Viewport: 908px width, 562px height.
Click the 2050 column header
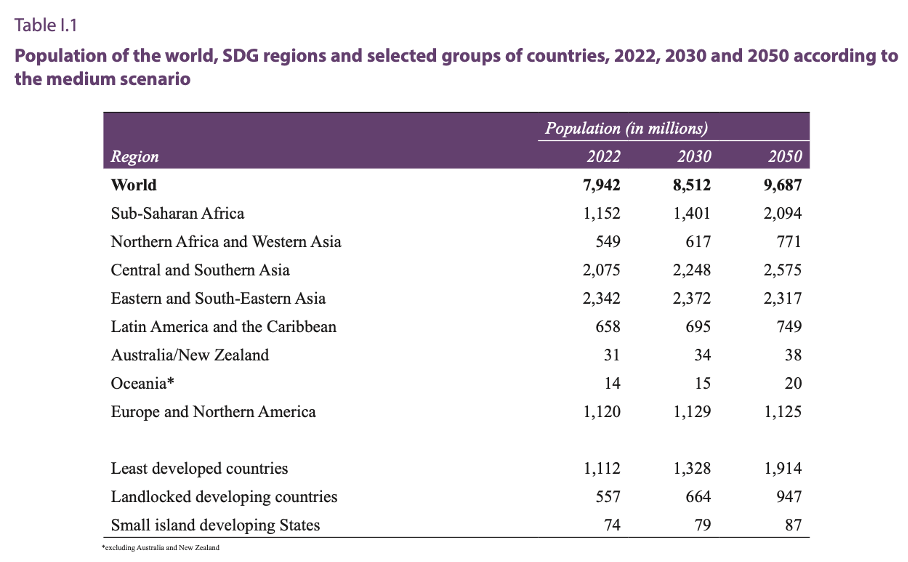tap(784, 156)
